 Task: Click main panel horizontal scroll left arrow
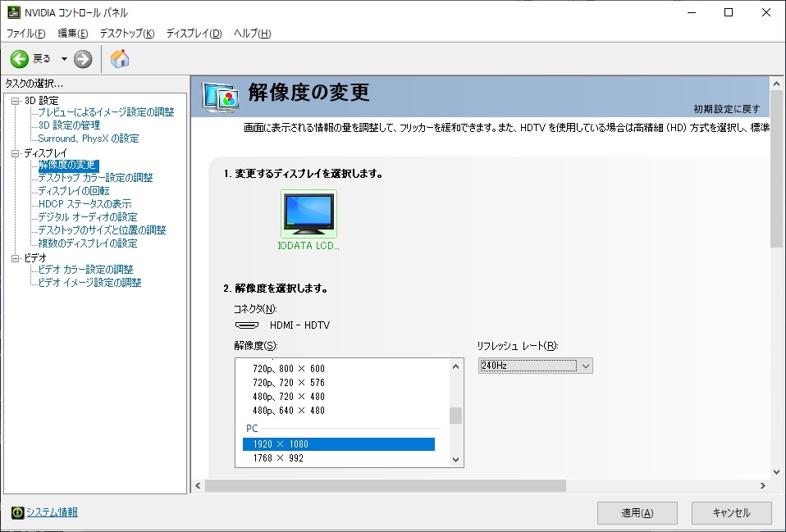pos(198,485)
